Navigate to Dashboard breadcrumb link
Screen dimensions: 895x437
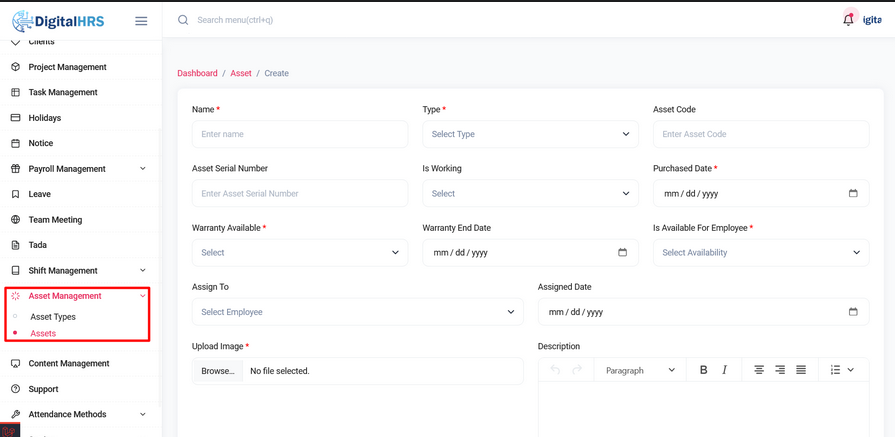click(197, 73)
